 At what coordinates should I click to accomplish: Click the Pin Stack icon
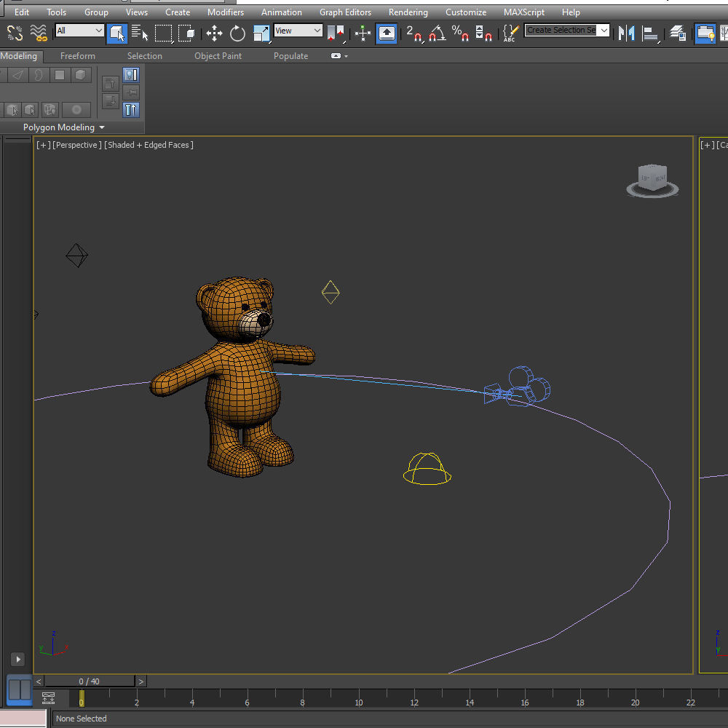click(131, 92)
